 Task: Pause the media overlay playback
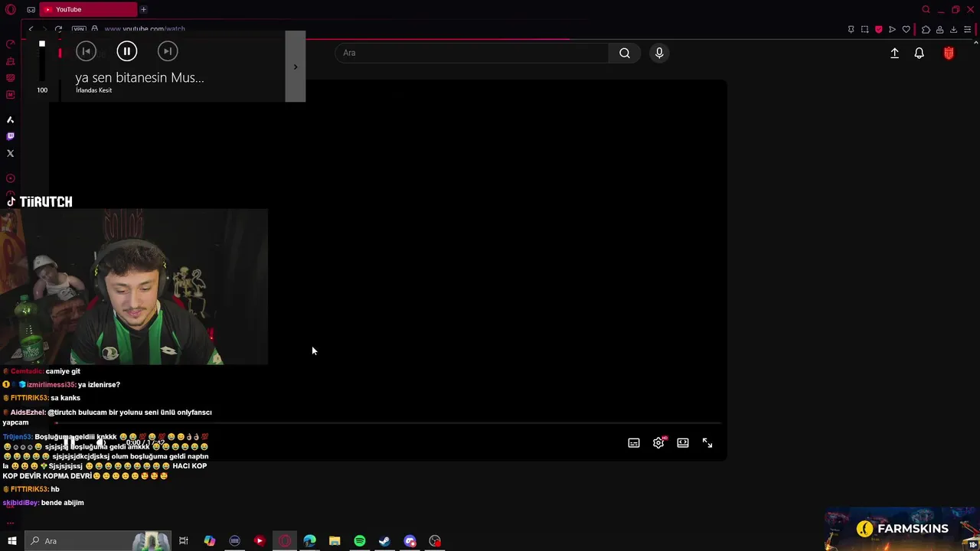point(126,51)
